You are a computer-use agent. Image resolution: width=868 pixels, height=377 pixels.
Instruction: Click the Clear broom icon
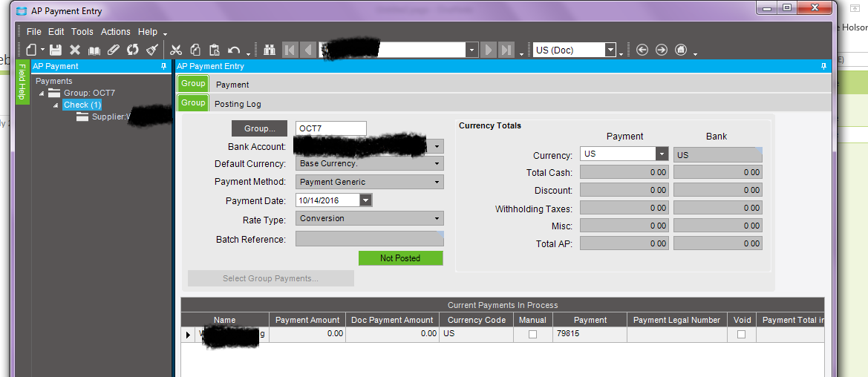click(152, 50)
